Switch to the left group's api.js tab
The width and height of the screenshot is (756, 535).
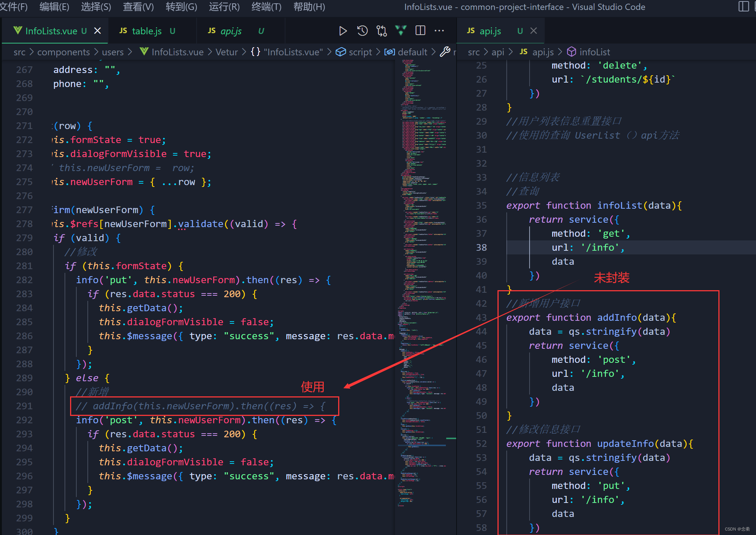[x=231, y=31]
